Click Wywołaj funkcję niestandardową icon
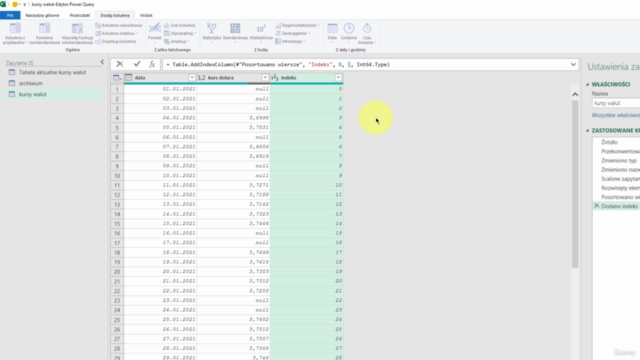Screen dimensions: 640x360 [77, 29]
